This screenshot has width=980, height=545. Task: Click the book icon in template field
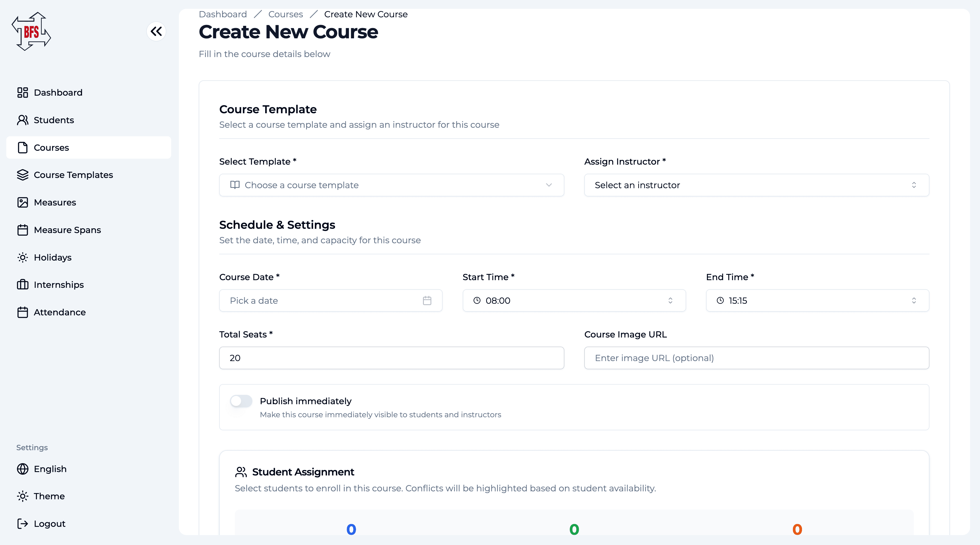pos(235,185)
